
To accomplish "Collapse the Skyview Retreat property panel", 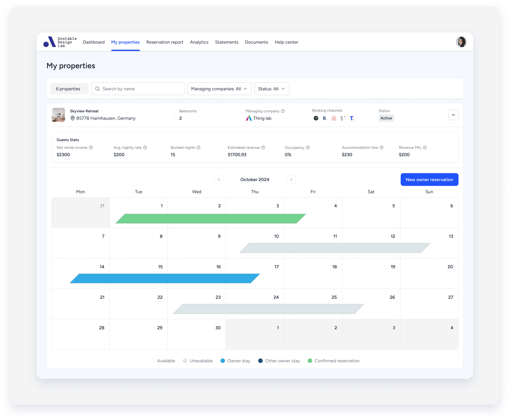I will 453,115.
